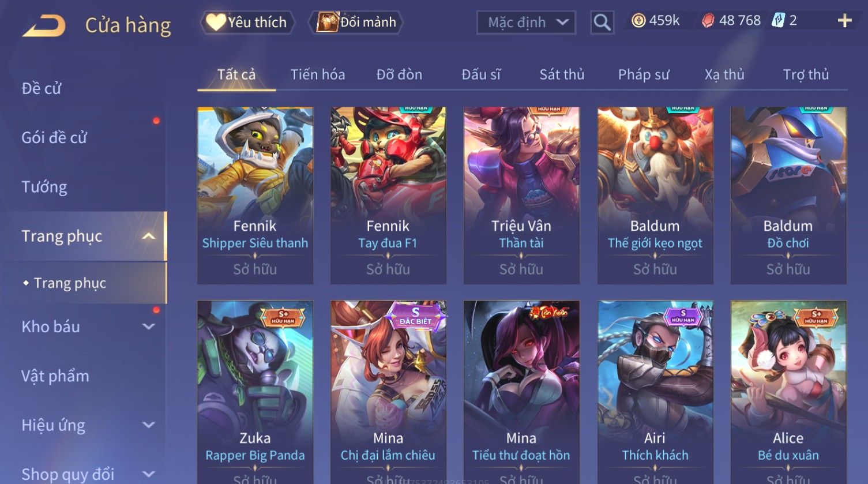Click the golden back arrow icon
868x484 pixels.
pyautogui.click(x=44, y=26)
